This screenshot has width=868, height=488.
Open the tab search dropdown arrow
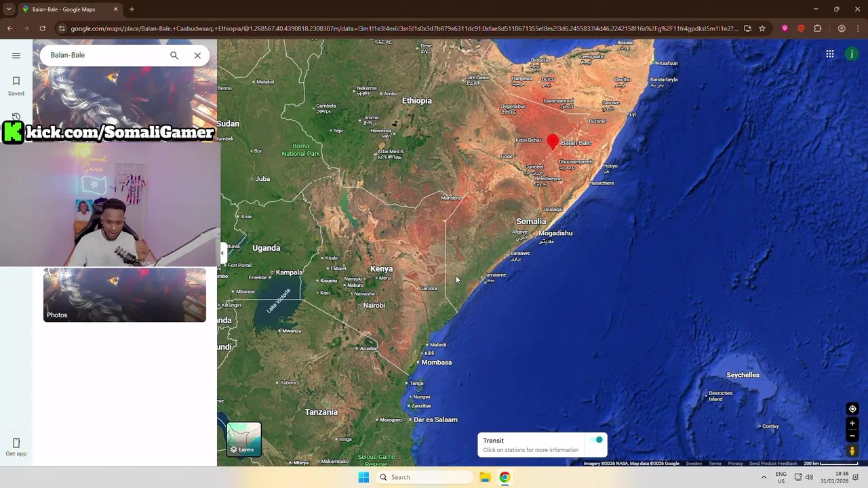pyautogui.click(x=9, y=9)
